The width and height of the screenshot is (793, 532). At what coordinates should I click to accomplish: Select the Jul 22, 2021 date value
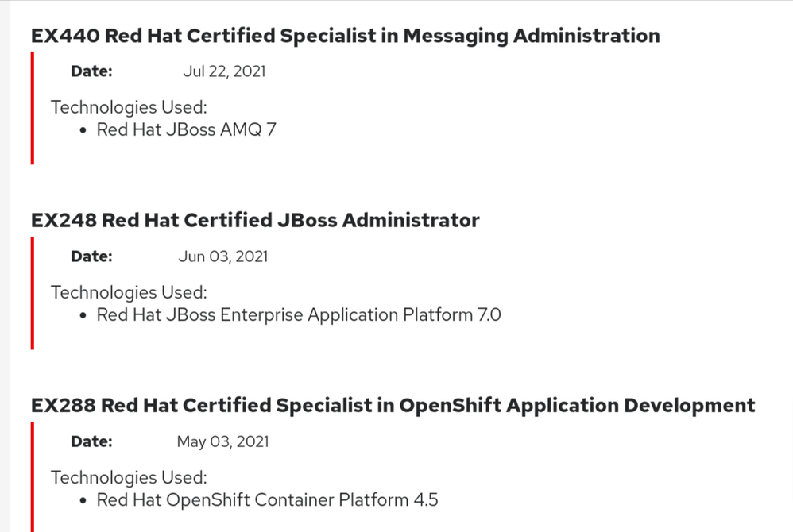[224, 71]
